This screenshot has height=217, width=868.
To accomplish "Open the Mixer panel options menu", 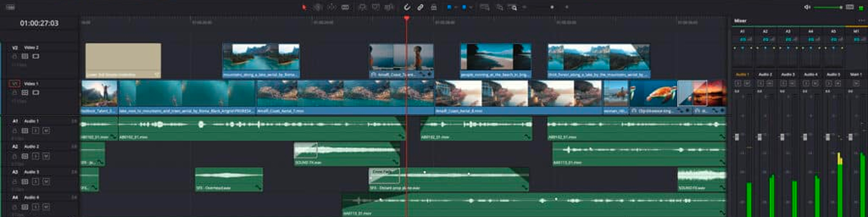I will pyautogui.click(x=861, y=20).
